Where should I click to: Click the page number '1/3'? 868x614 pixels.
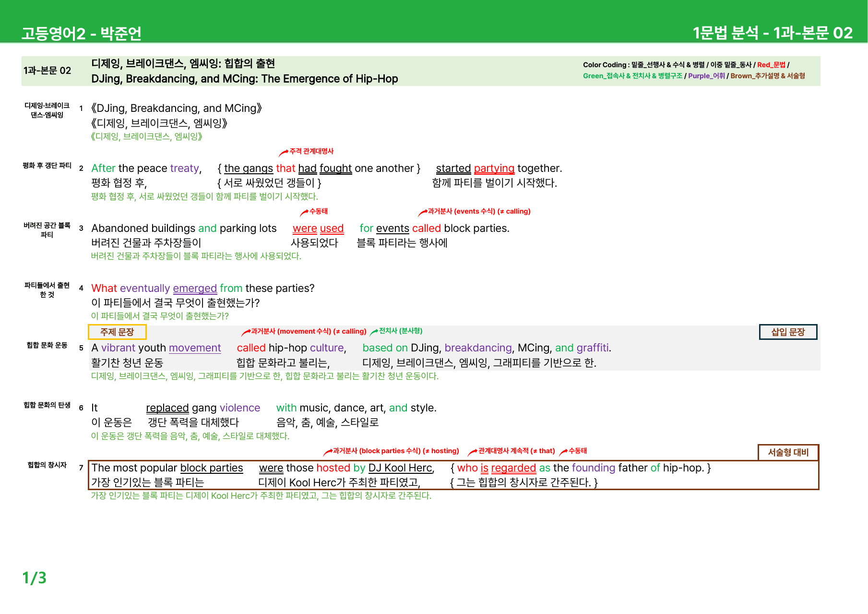[x=35, y=578]
